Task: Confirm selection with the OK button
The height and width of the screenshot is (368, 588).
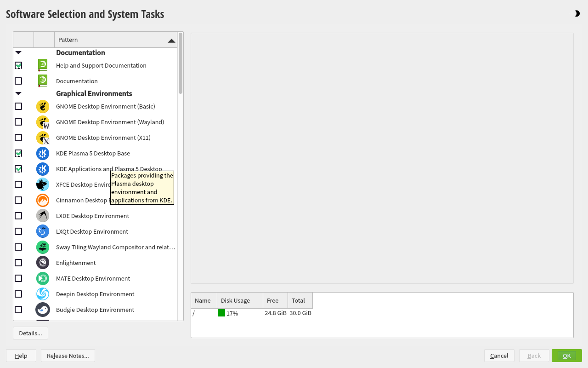Action: (x=567, y=356)
